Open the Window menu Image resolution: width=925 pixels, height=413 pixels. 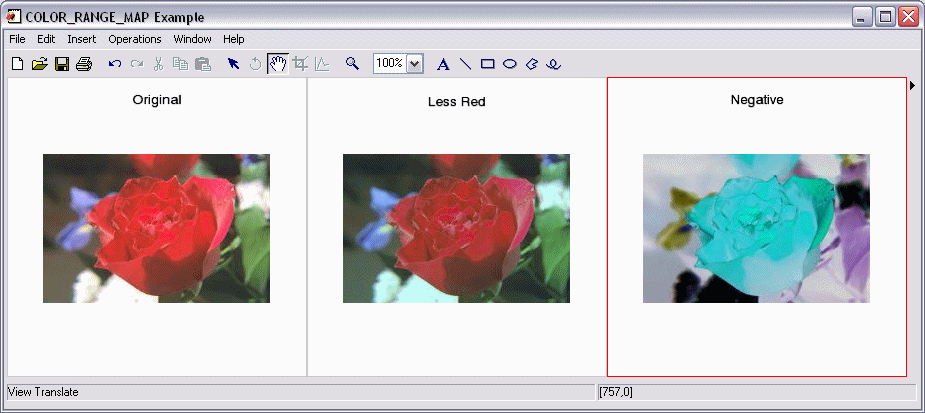point(192,39)
